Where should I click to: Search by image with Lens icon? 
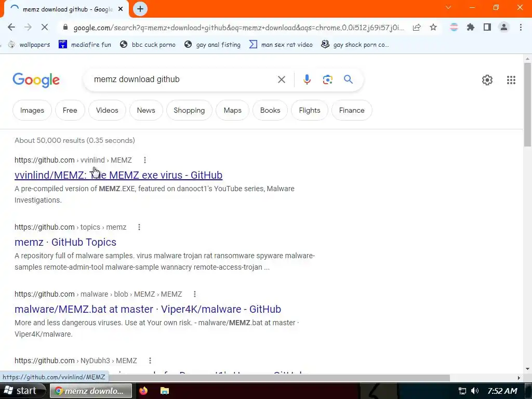[x=327, y=79]
